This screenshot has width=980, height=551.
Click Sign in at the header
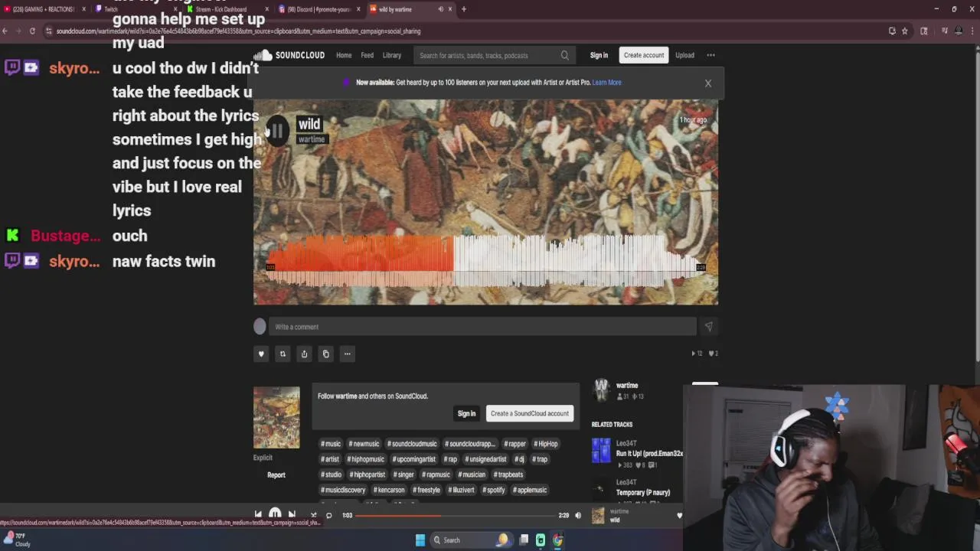[599, 55]
